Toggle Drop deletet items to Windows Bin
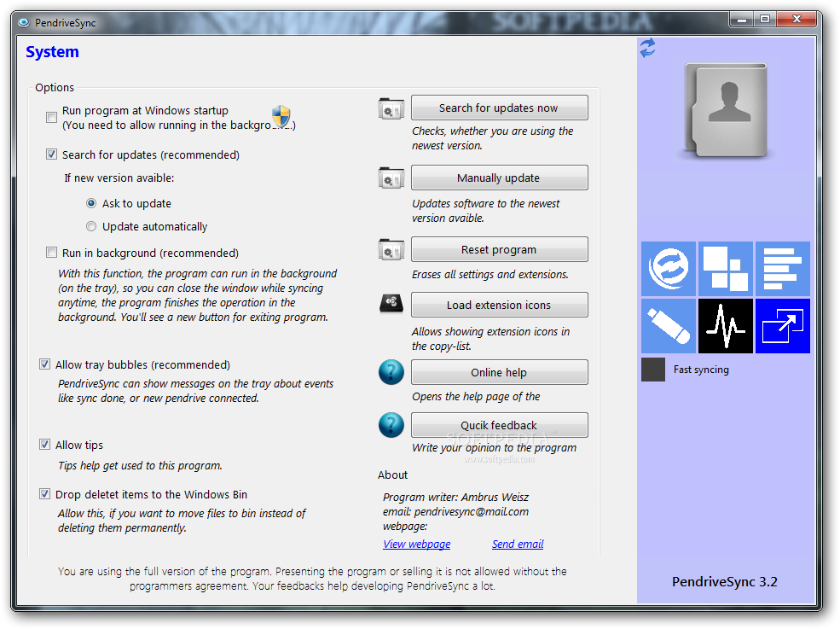 pyautogui.click(x=45, y=494)
